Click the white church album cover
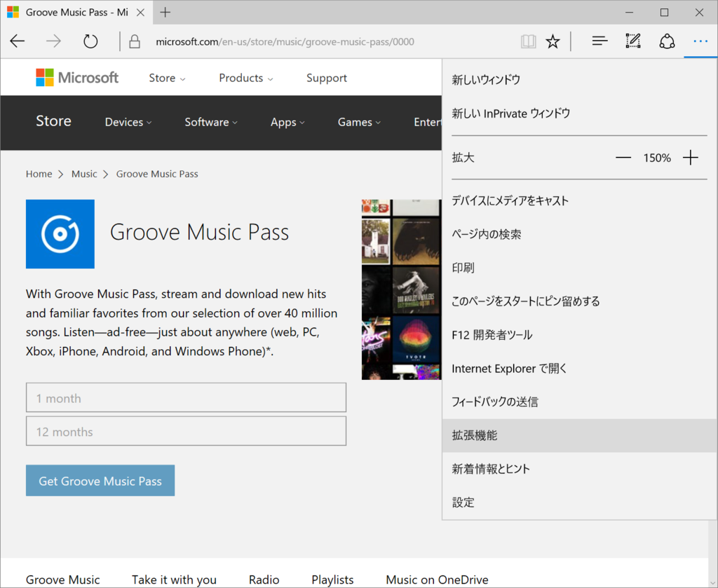 (376, 241)
